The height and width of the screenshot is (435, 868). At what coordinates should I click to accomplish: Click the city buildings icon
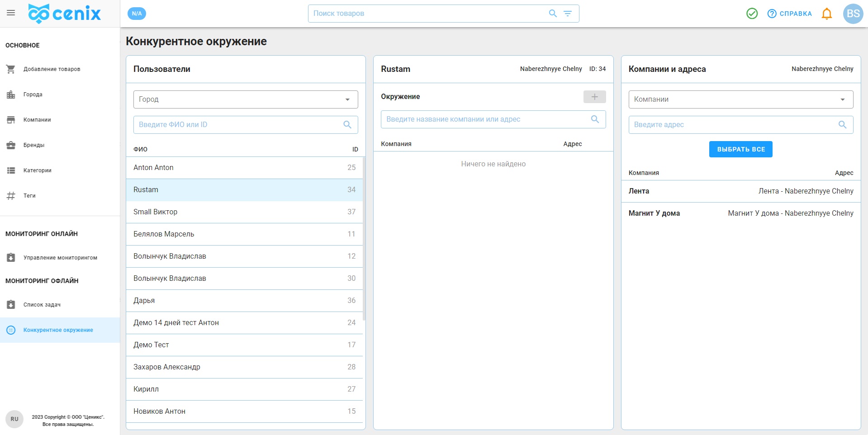click(11, 95)
